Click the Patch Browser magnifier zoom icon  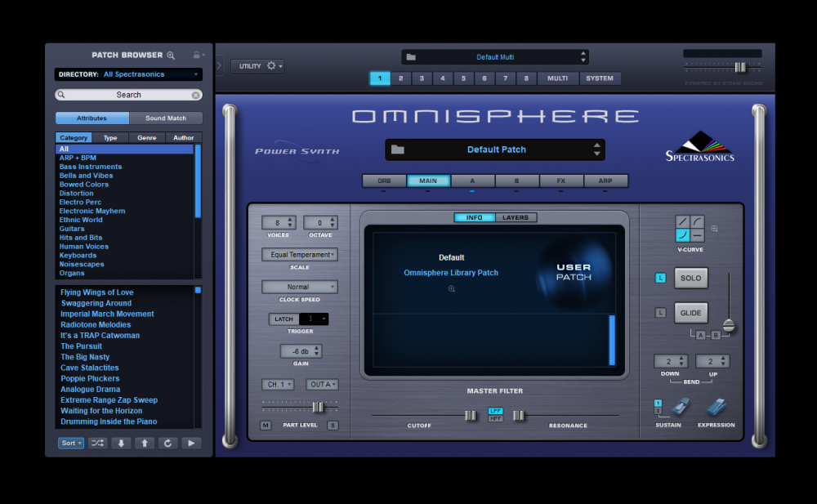pyautogui.click(x=171, y=56)
